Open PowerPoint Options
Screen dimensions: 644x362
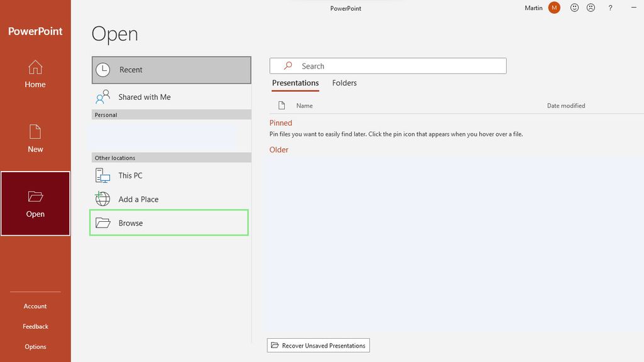[35, 346]
